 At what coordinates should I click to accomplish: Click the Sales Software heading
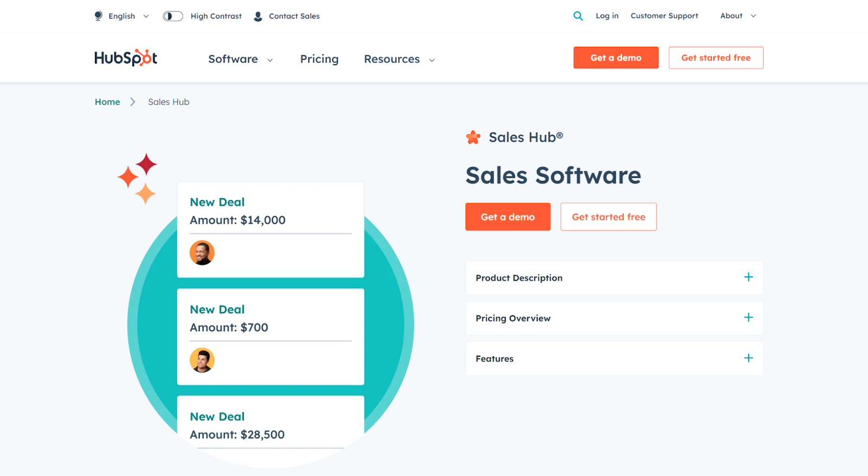553,175
